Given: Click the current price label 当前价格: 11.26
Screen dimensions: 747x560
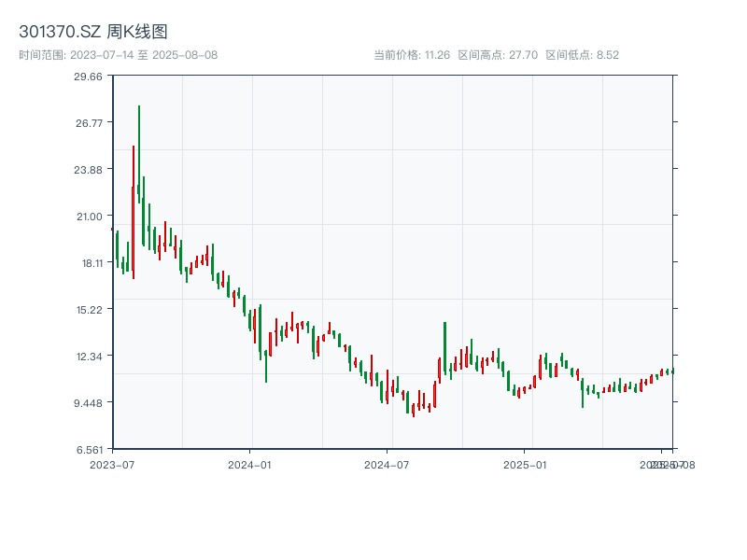Looking at the screenshot, I should click(412, 55).
